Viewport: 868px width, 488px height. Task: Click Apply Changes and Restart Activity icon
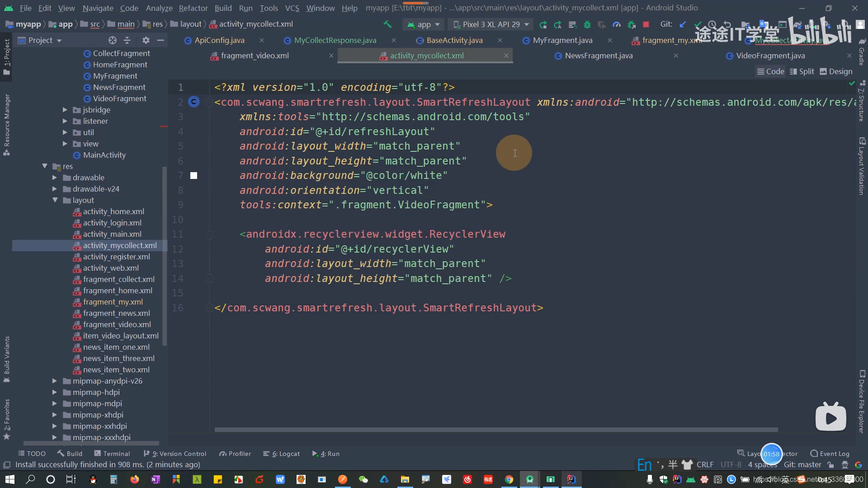558,24
